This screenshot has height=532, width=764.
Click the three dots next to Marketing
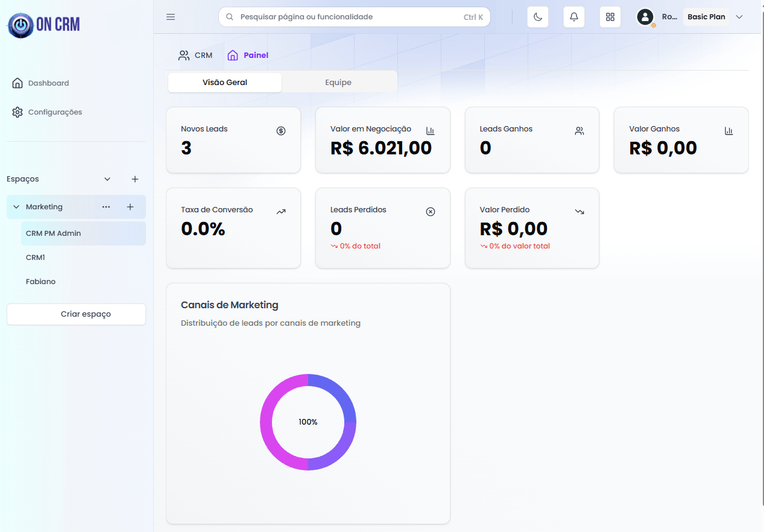point(106,207)
